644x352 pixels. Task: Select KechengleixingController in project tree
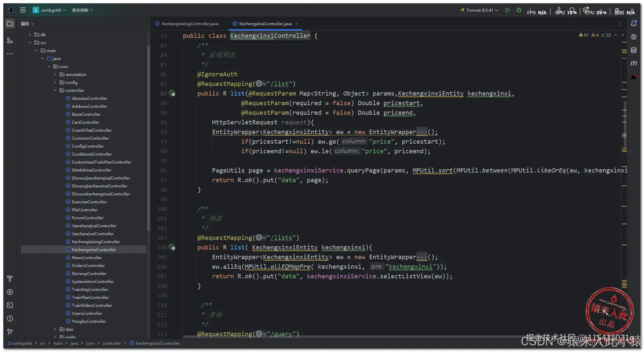tap(96, 242)
